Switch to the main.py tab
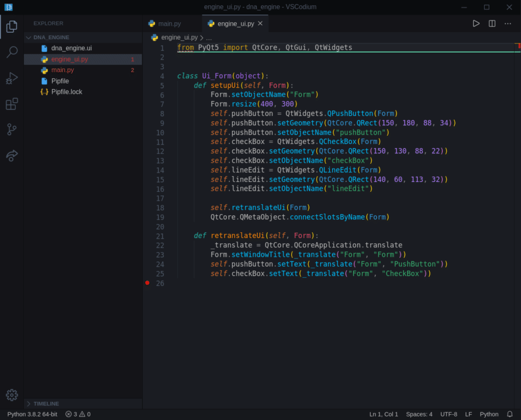 [169, 24]
